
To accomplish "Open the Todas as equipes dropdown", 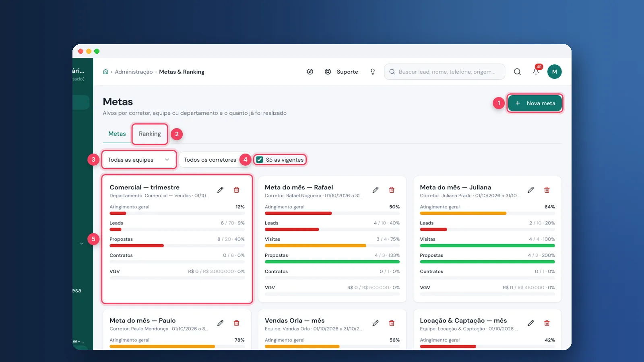I will pyautogui.click(x=139, y=160).
